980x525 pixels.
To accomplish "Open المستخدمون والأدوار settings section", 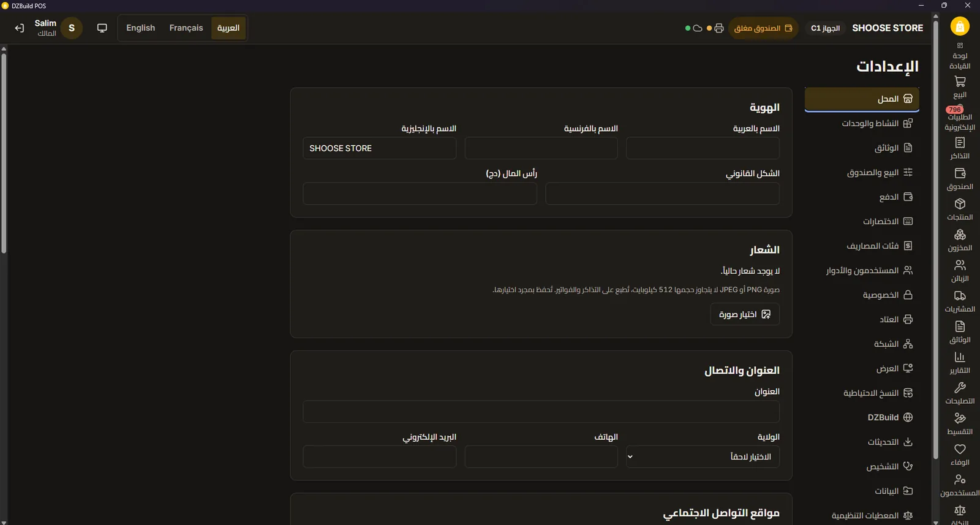I will coord(862,270).
